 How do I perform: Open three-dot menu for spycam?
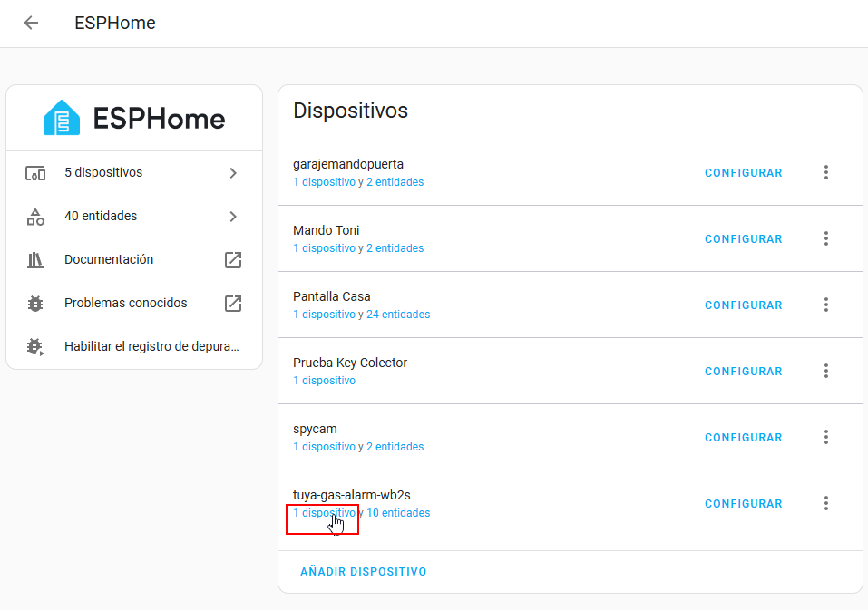(x=825, y=437)
